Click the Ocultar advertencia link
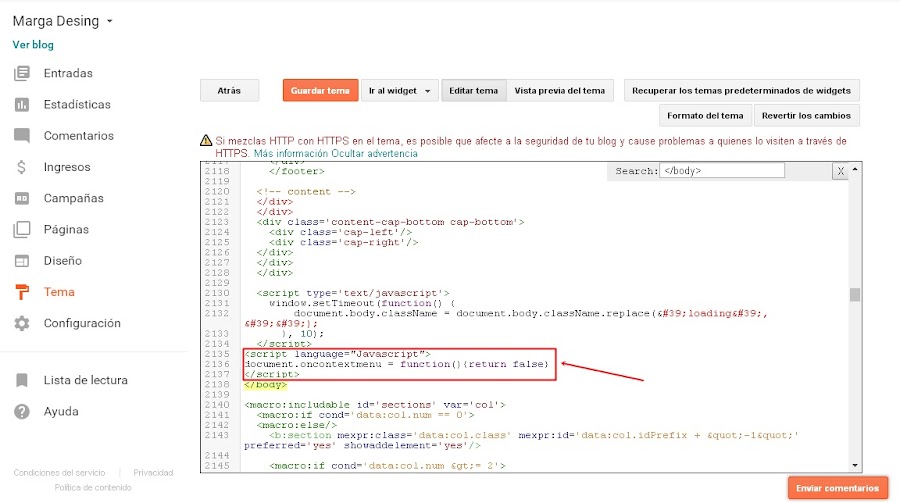The height and width of the screenshot is (503, 900). (374, 154)
